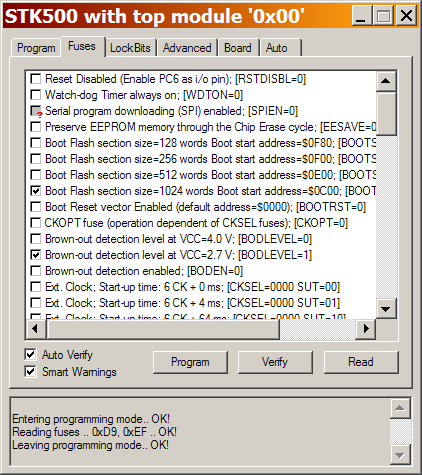Enable Watch-dog Timer always on fuse
Image resolution: width=422 pixels, height=475 pixels.
[x=35, y=95]
